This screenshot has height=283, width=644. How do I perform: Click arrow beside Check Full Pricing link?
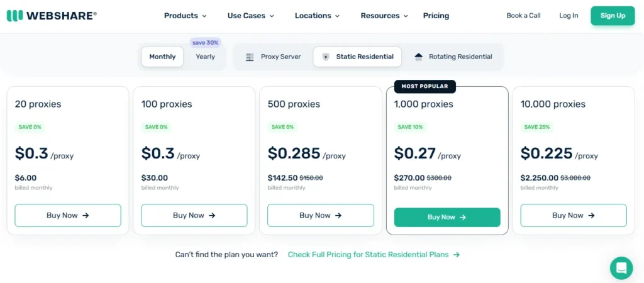pyautogui.click(x=457, y=255)
